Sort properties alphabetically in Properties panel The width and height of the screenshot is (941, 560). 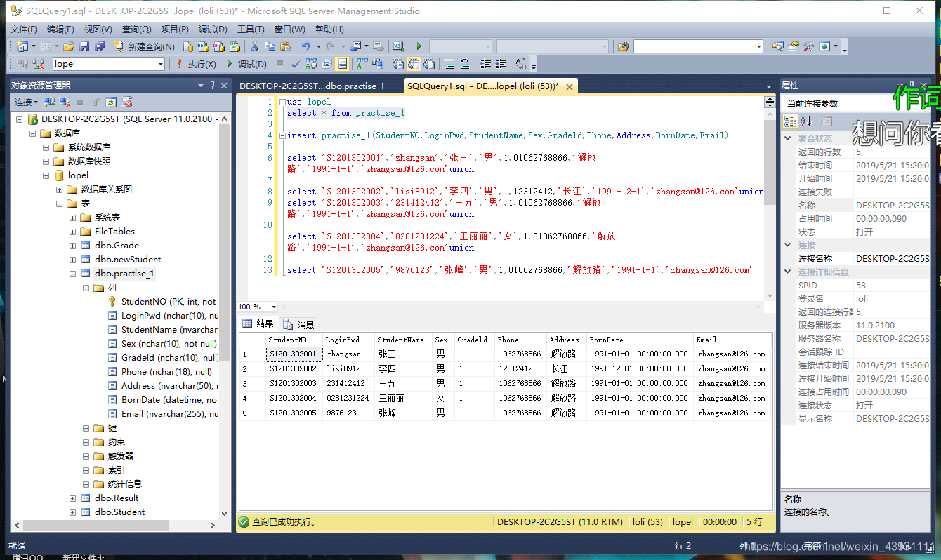(806, 121)
